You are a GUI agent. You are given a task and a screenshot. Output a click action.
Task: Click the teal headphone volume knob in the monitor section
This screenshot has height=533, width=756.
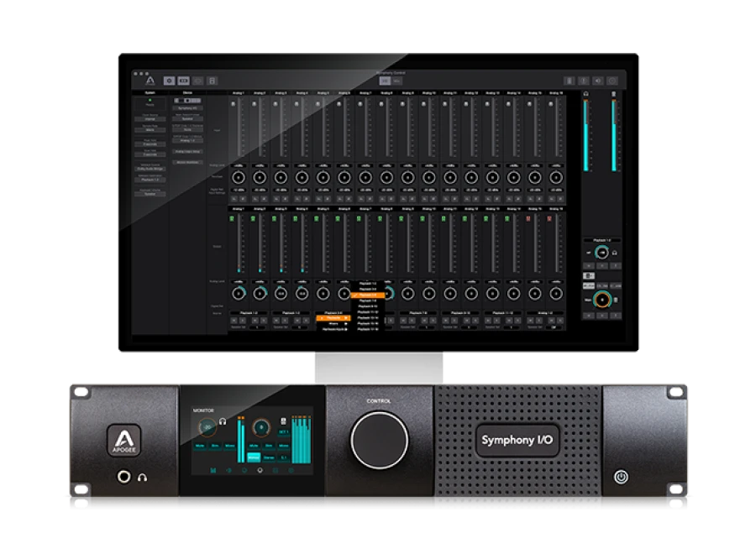pos(601,252)
